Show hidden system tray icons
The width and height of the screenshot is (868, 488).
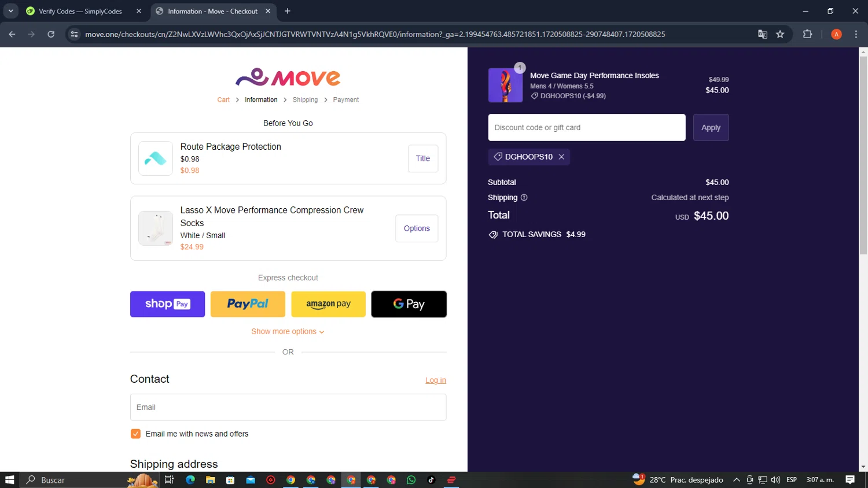pyautogui.click(x=737, y=480)
